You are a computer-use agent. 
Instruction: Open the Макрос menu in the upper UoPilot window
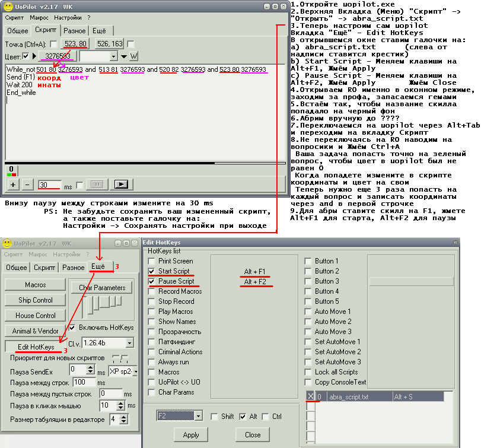[x=39, y=18]
